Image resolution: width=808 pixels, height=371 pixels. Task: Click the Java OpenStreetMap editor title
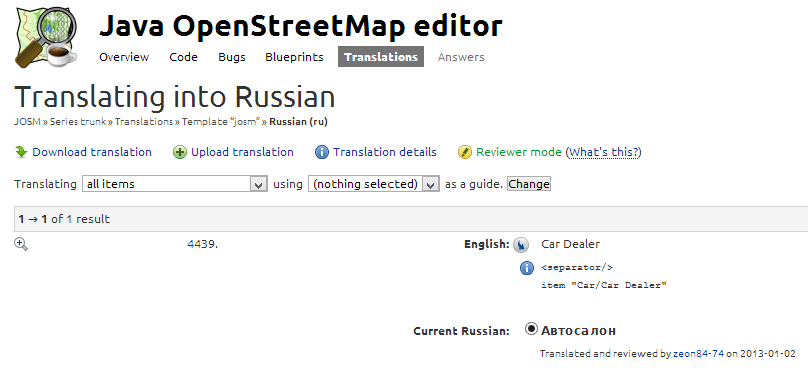point(300,26)
